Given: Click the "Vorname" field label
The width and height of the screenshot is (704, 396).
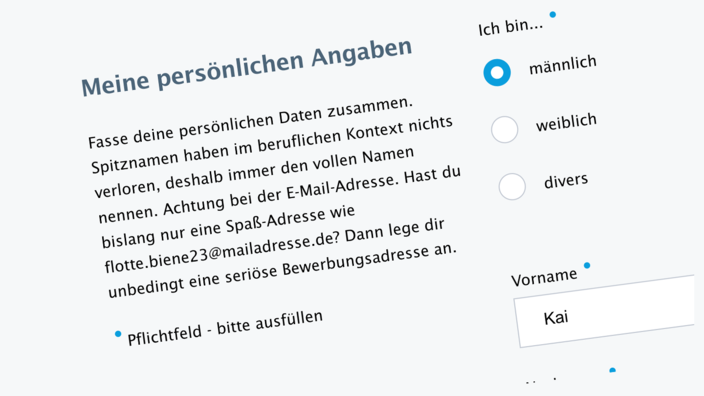Looking at the screenshot, I should pyautogui.click(x=544, y=277).
